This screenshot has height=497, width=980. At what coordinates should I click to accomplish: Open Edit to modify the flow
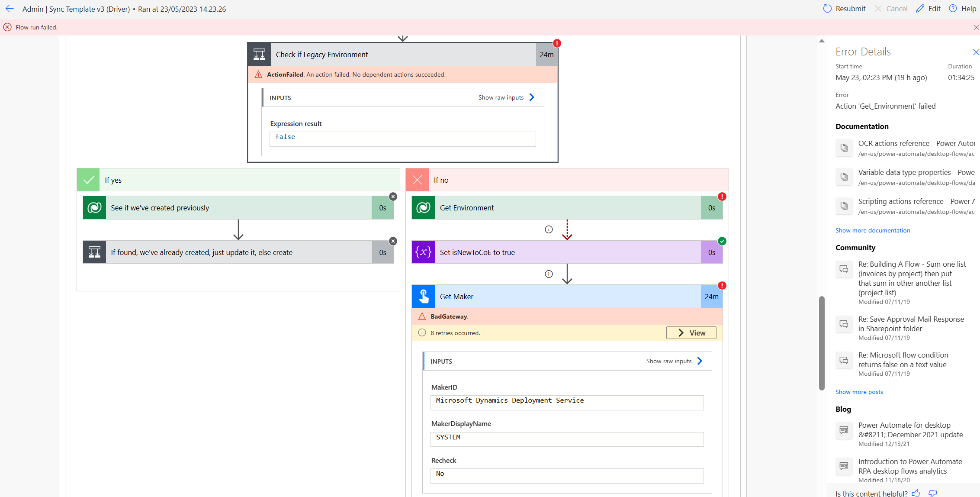(928, 8)
